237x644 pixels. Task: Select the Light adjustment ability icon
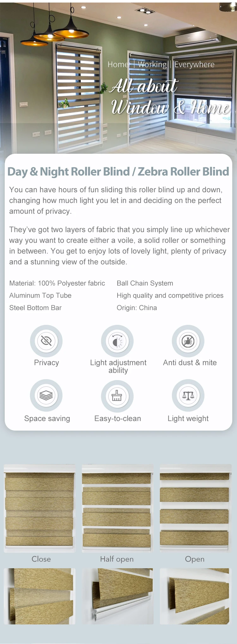click(x=117, y=341)
